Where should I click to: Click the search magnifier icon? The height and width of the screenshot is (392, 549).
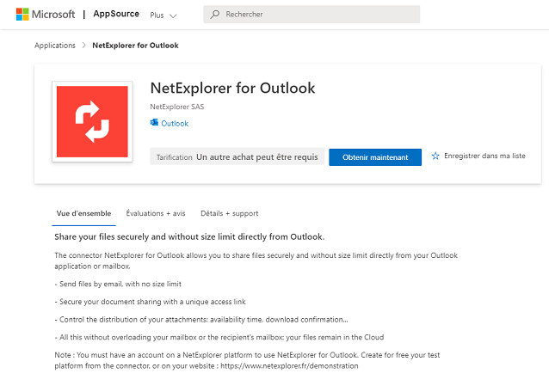214,15
